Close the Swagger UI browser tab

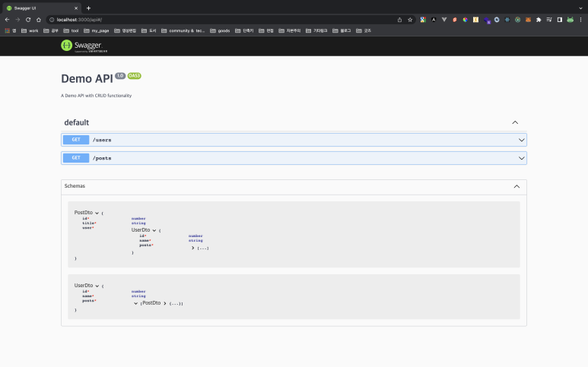click(x=76, y=8)
